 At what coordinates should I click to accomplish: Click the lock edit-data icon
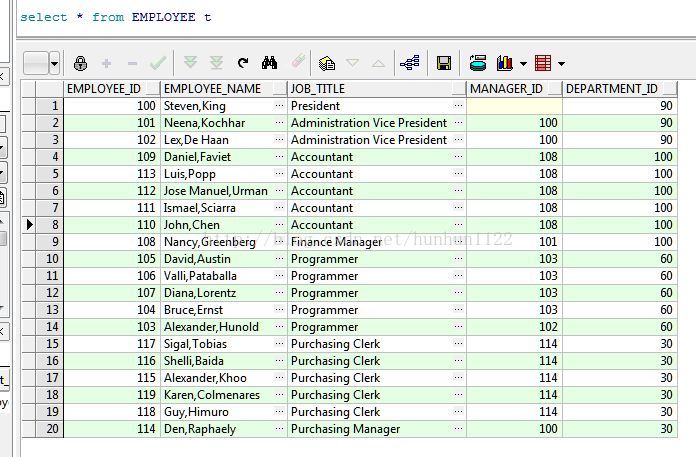(80, 63)
